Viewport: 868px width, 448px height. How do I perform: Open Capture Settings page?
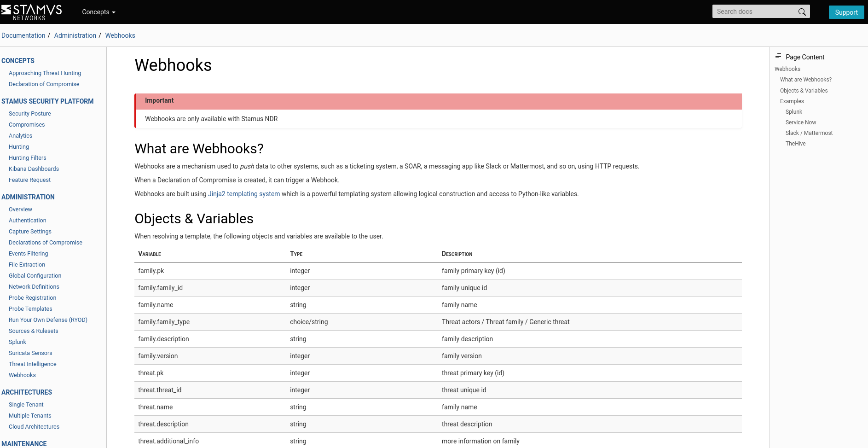(x=30, y=232)
